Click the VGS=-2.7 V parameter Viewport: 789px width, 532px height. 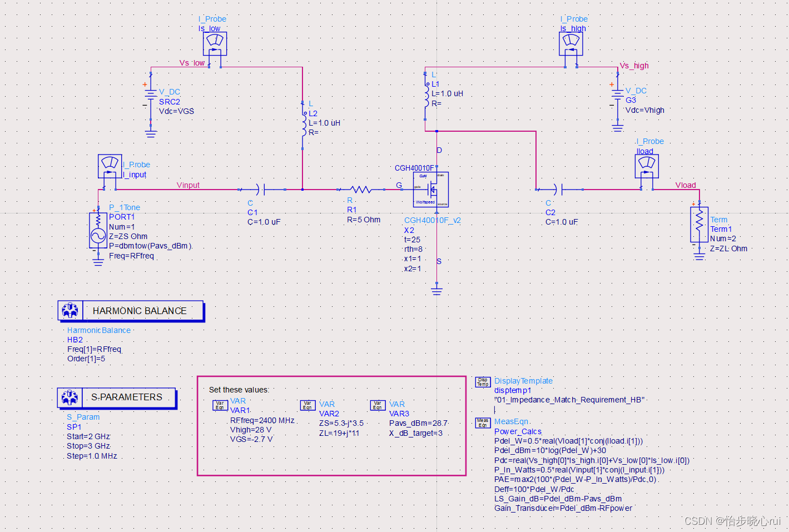coord(251,439)
